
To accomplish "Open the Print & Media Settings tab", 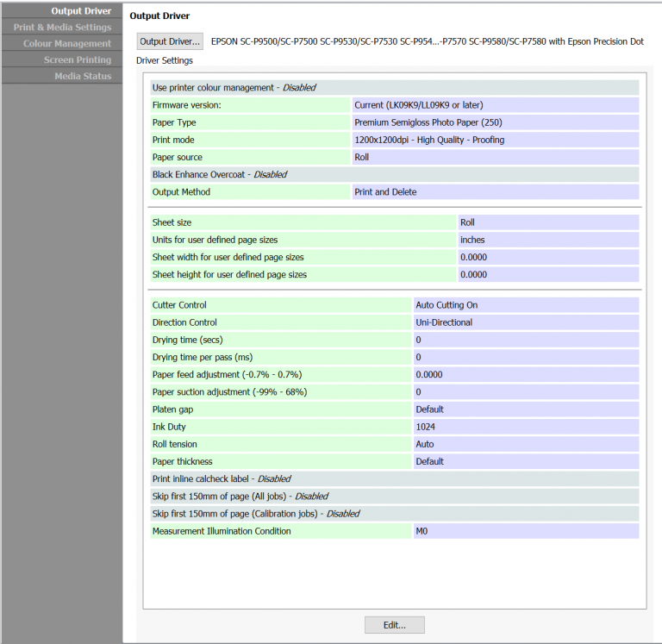I will (x=62, y=28).
